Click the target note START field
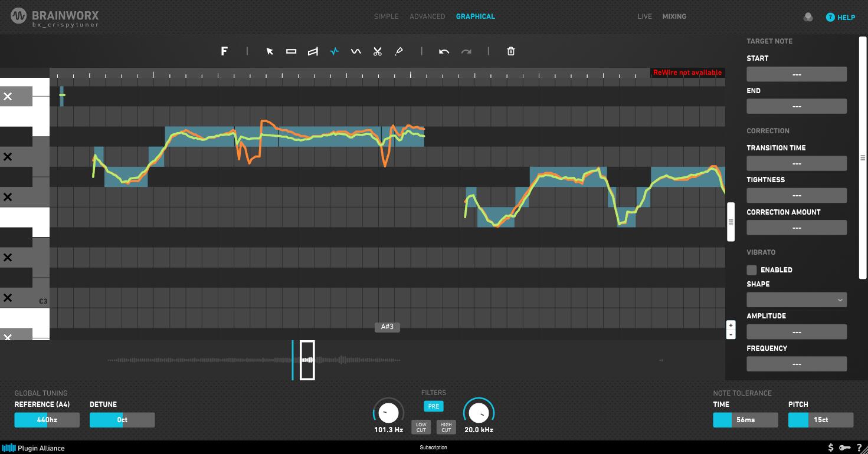 click(x=797, y=74)
